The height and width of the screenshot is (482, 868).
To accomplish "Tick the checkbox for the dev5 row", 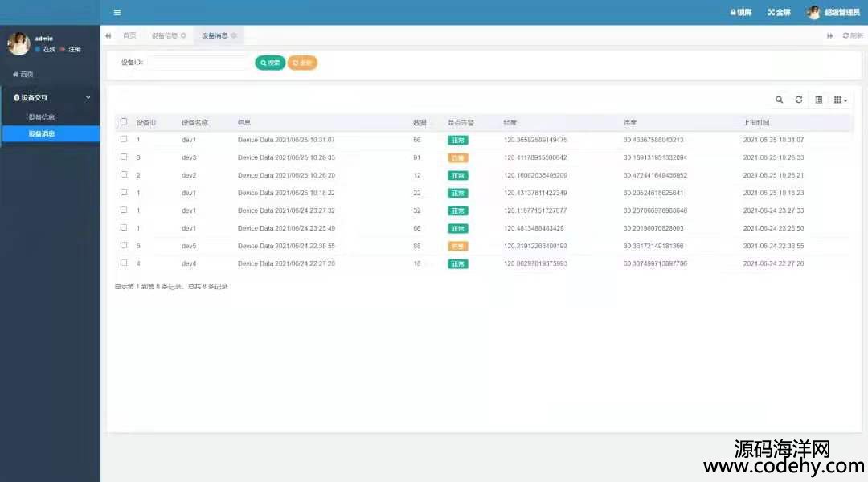I will (124, 245).
